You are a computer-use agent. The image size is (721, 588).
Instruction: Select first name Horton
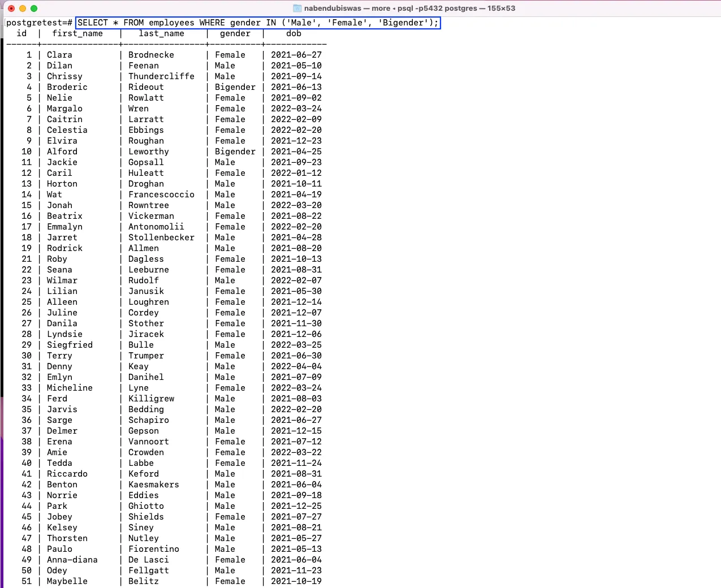coord(62,184)
